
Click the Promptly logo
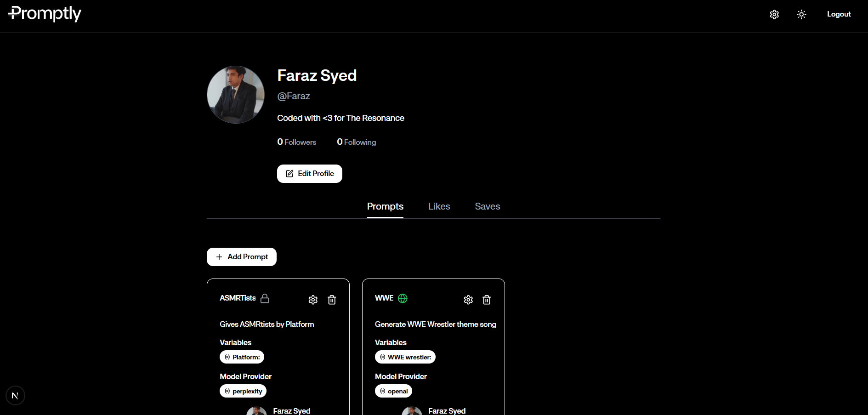[x=45, y=14]
